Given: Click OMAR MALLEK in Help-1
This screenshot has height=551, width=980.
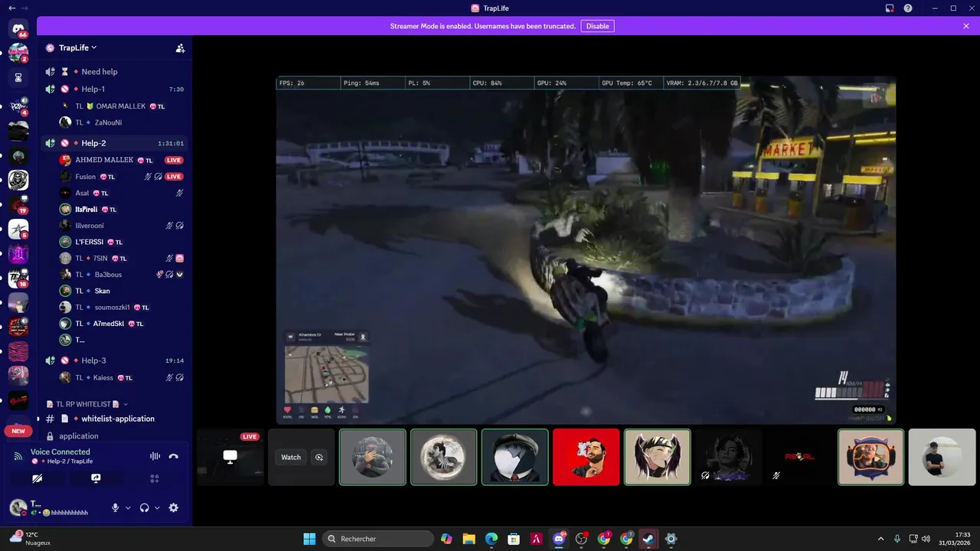Looking at the screenshot, I should click(122, 106).
